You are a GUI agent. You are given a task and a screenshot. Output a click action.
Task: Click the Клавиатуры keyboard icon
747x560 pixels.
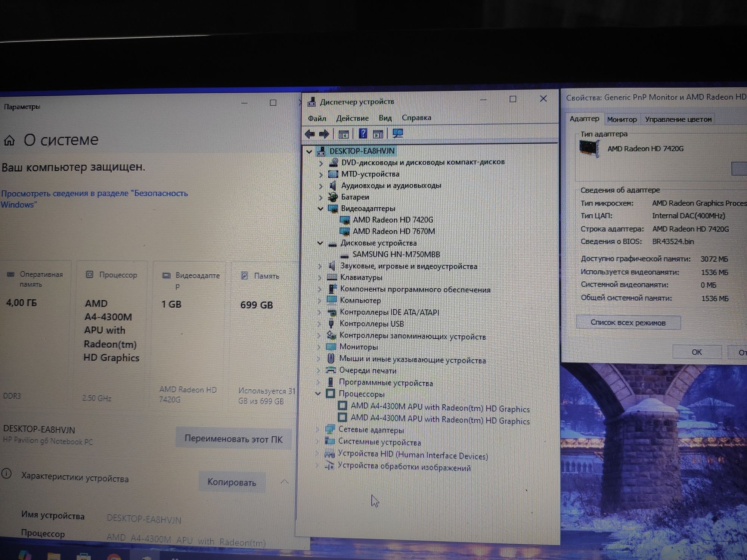(332, 277)
